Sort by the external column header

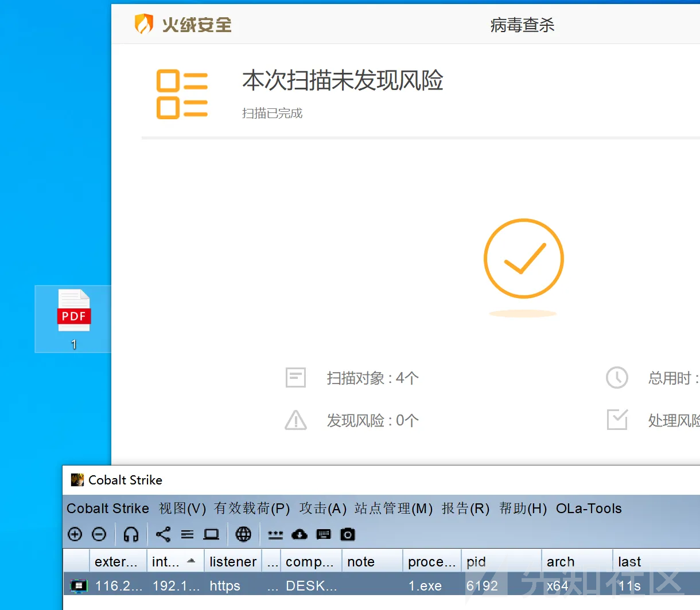pos(118,562)
